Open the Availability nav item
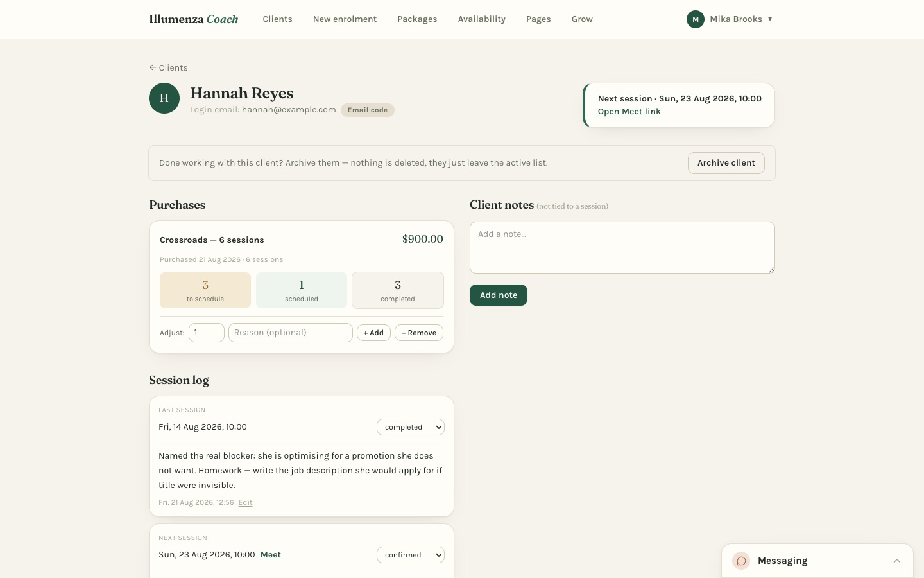 [482, 19]
